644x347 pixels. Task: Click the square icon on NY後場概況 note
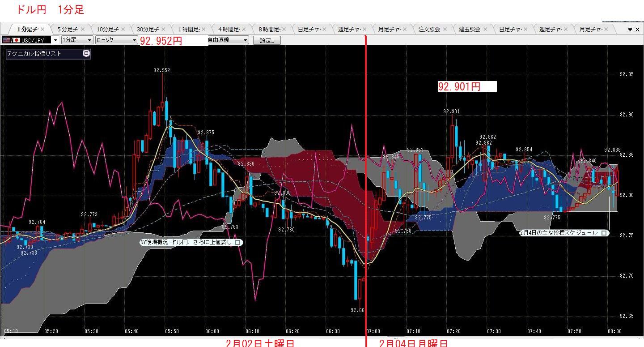(238, 242)
